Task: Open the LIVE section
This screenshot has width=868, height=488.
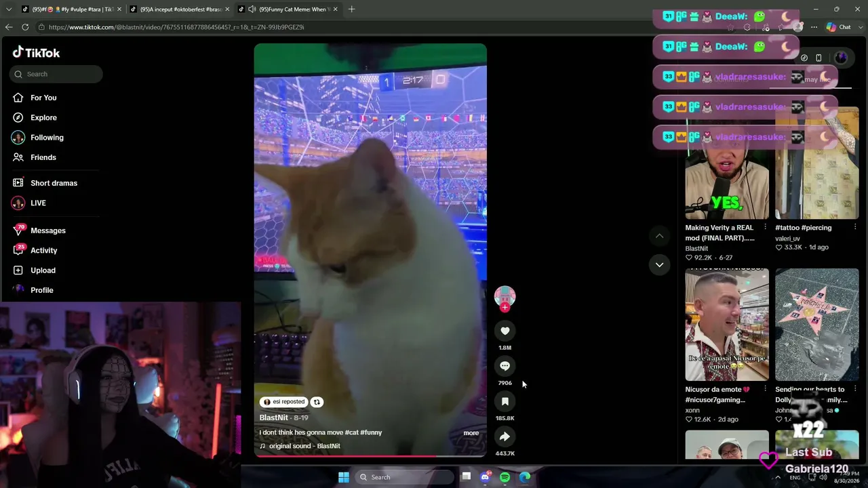Action: click(38, 203)
